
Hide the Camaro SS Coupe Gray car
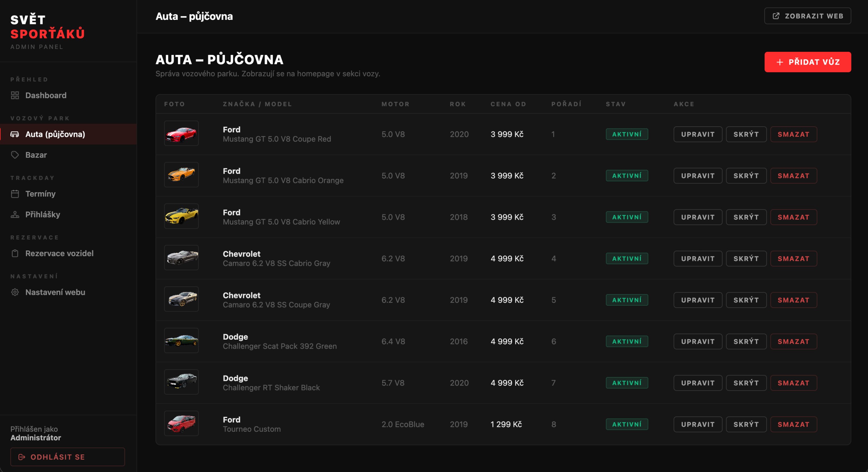746,300
